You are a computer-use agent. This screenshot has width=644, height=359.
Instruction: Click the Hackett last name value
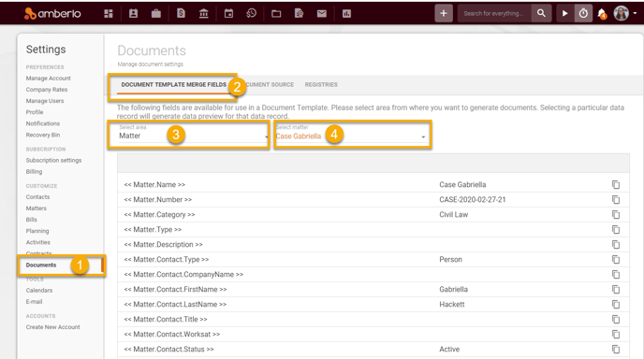click(x=452, y=305)
